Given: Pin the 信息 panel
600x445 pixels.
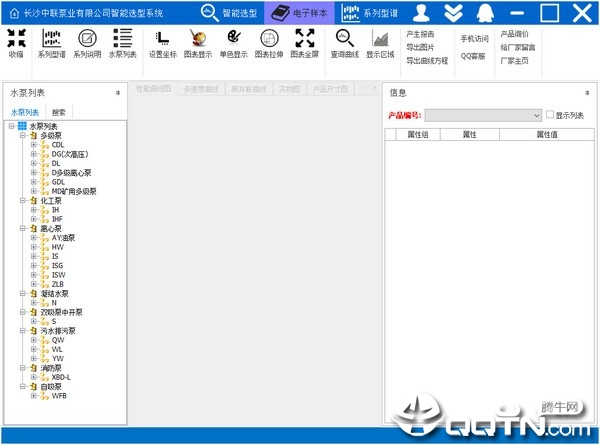Looking at the screenshot, I should 587,93.
